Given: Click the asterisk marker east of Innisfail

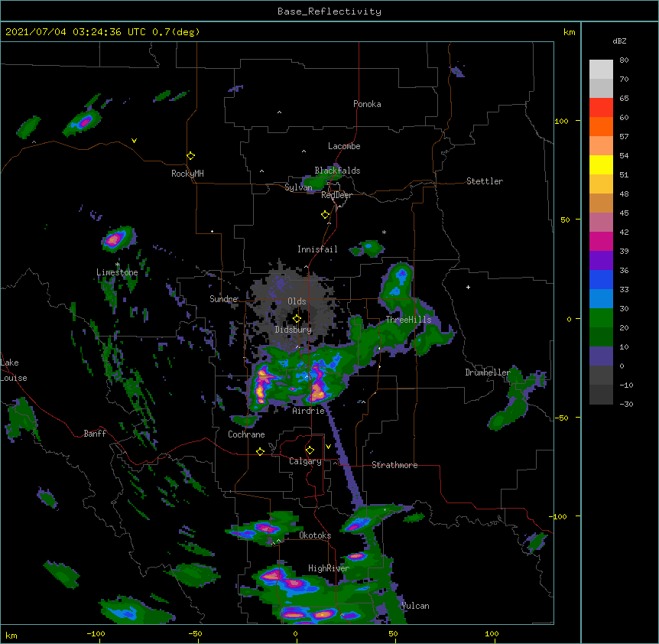Looking at the screenshot, I should [384, 232].
